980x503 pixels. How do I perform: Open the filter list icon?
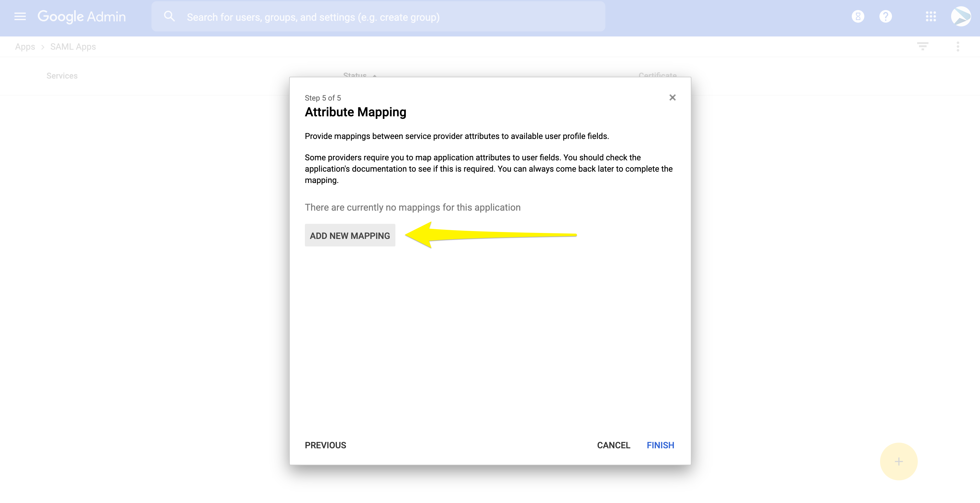point(922,47)
